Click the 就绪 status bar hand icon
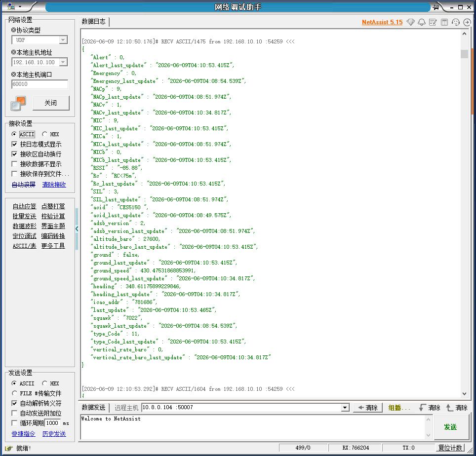Image resolution: width=476 pixels, height=456 pixels. point(9,448)
